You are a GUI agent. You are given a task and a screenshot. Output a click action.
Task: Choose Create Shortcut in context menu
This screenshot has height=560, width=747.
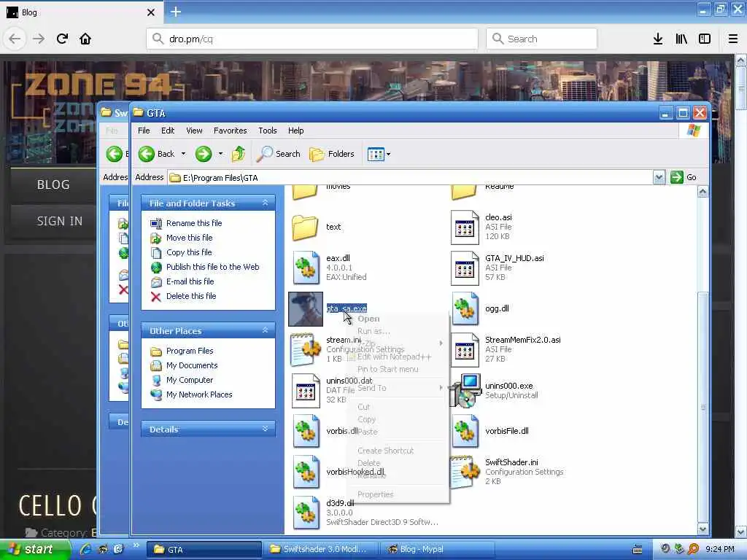tap(385, 451)
